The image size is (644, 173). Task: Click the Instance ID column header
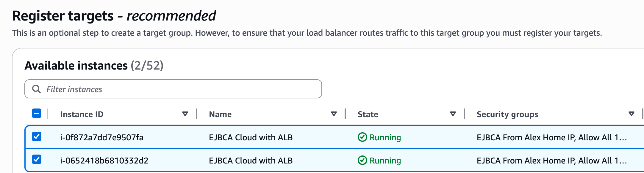tap(82, 114)
